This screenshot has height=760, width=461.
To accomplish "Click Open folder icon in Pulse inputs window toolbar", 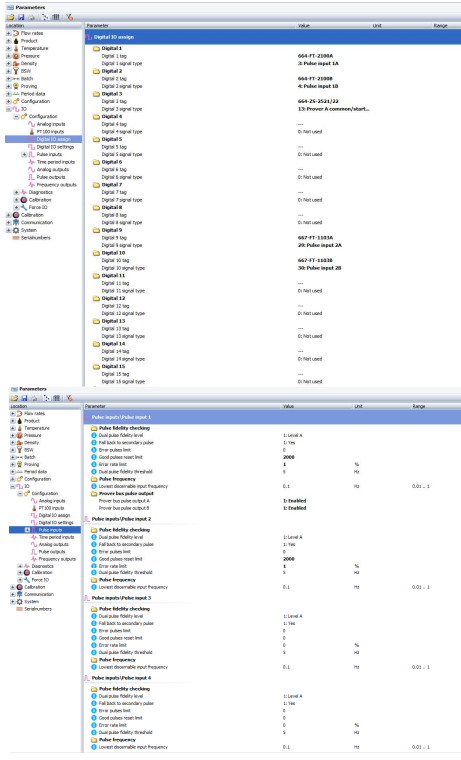I will [x=15, y=398].
